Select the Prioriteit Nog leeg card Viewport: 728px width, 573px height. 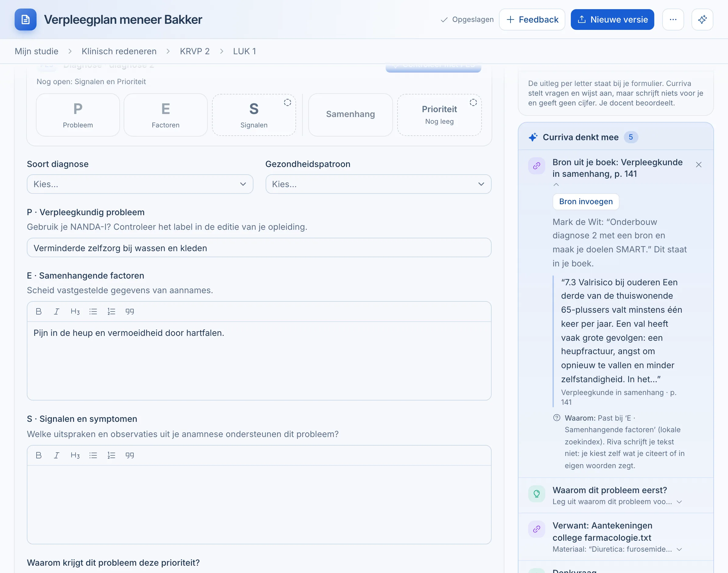pyautogui.click(x=439, y=115)
